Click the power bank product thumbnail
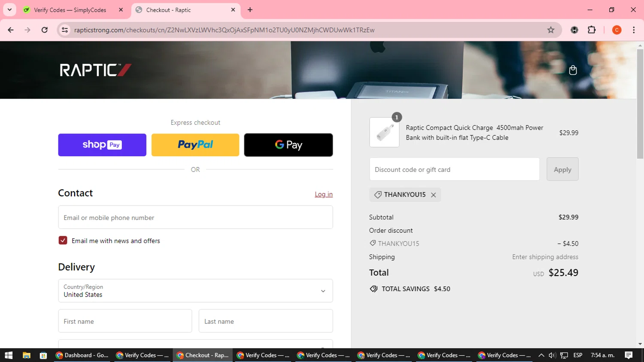 pyautogui.click(x=384, y=132)
